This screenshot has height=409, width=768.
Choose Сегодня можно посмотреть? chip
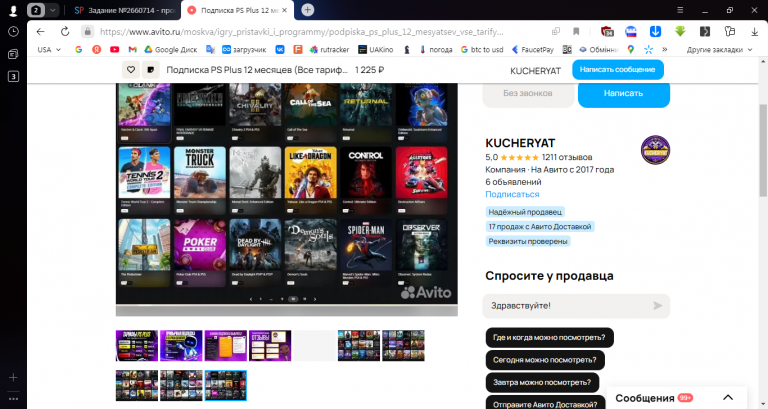coord(545,360)
